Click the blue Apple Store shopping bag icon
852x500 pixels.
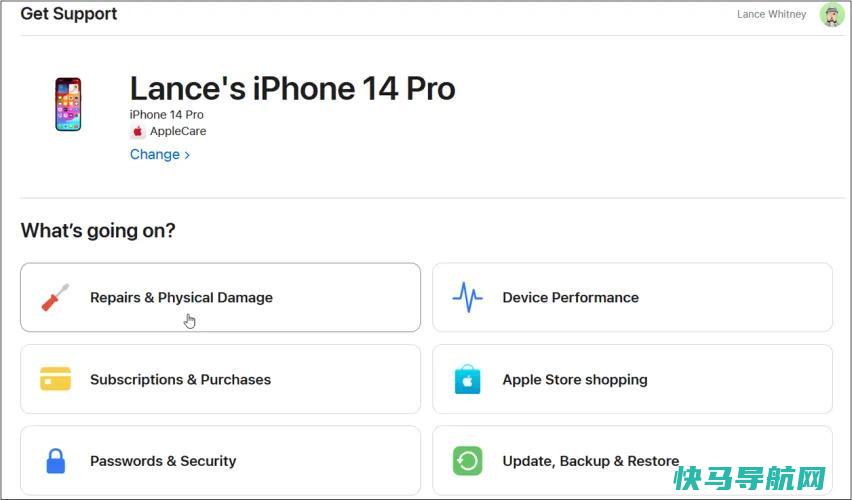tap(467, 379)
